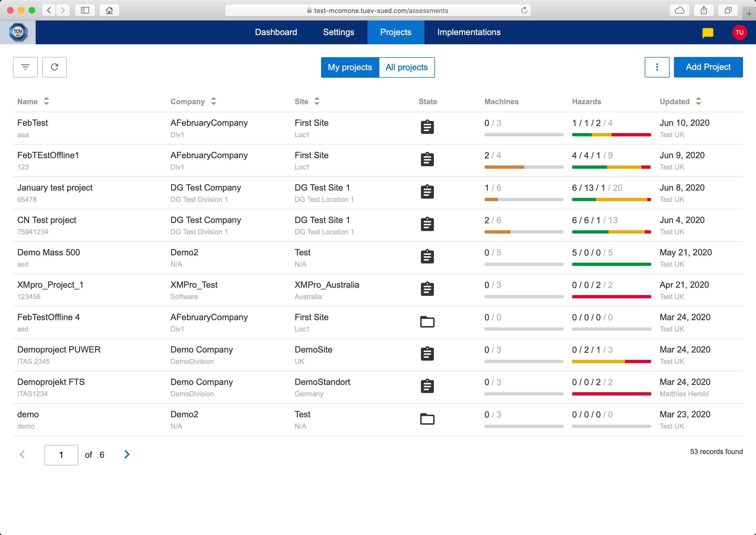Click Safari's share icon
Viewport: 756px width, 535px height.
point(704,11)
